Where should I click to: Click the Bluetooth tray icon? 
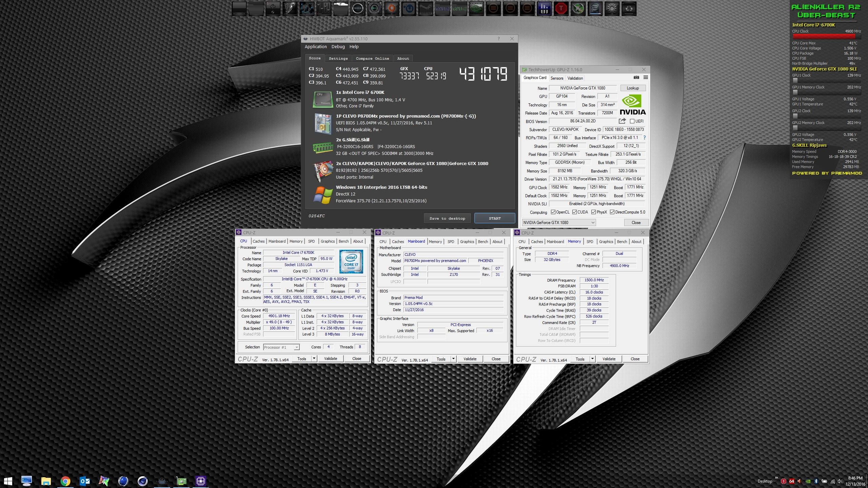pyautogui.click(x=816, y=481)
